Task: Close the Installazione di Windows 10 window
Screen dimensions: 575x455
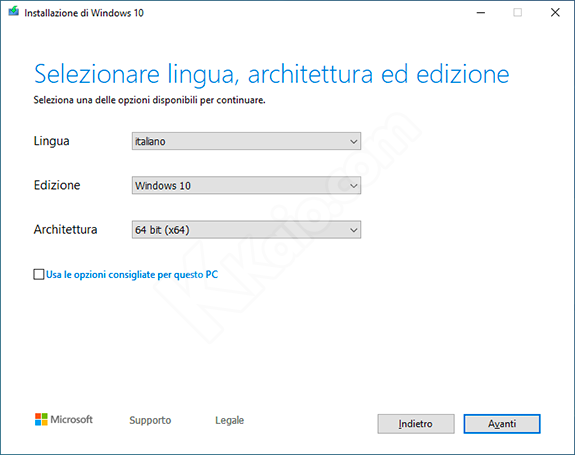Action: tap(555, 13)
